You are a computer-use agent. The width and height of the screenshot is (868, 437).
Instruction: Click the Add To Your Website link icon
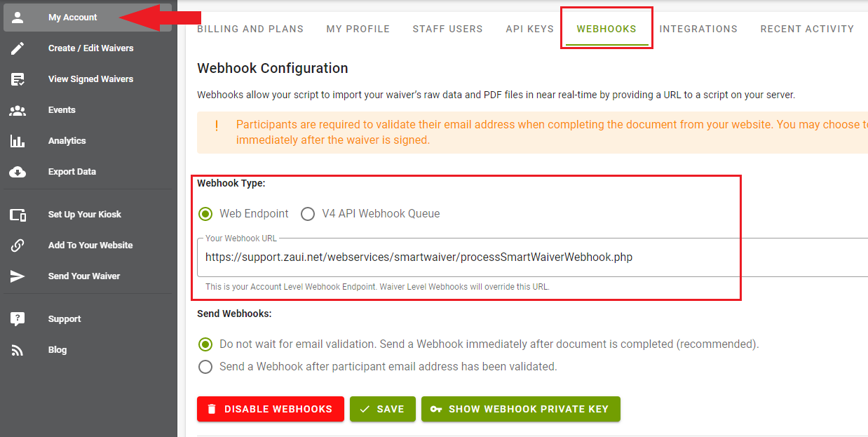pos(18,246)
